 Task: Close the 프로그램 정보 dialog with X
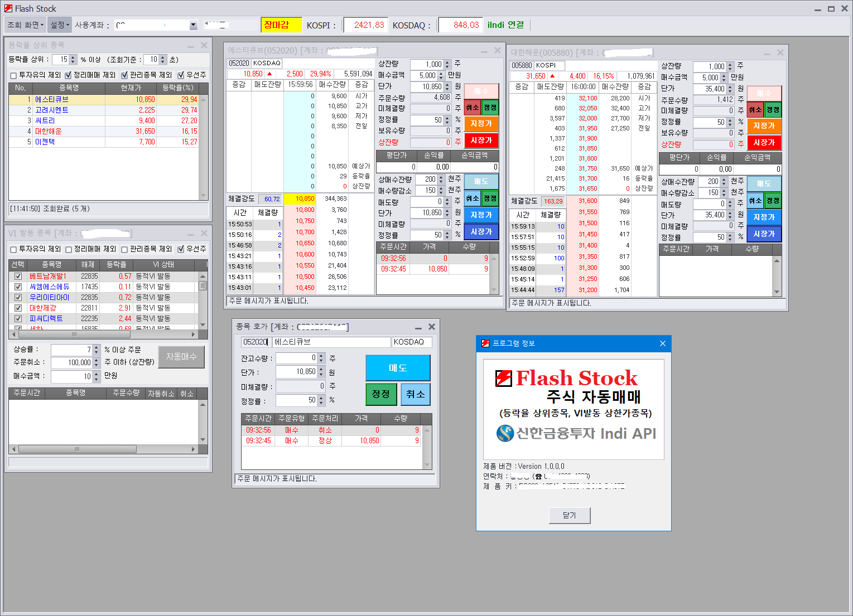(663, 343)
